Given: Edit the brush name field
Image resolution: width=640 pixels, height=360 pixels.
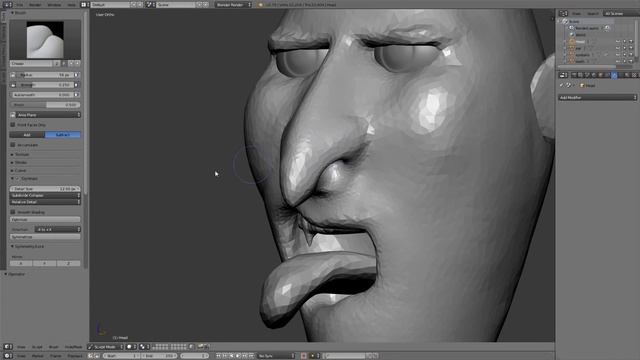Looking at the screenshot, I should click(x=31, y=64).
